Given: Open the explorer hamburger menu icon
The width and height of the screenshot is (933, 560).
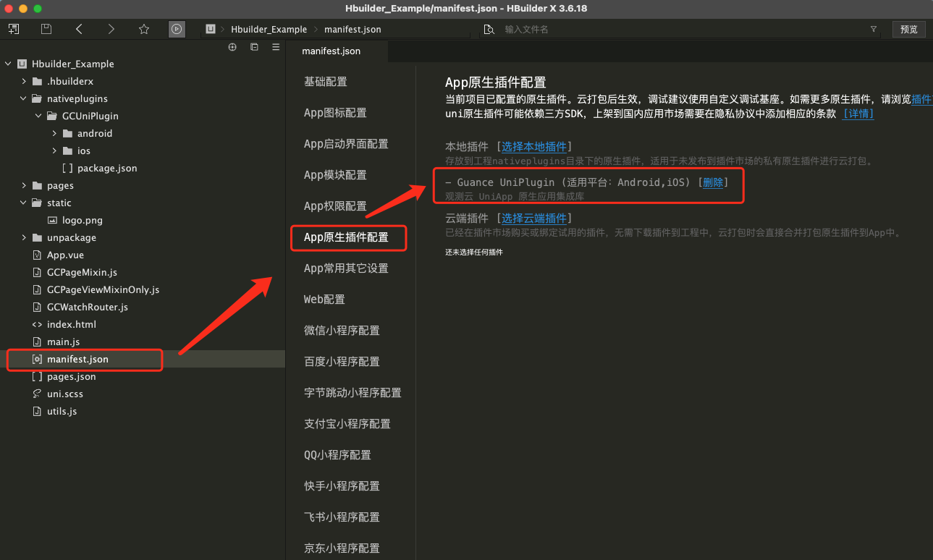Looking at the screenshot, I should (276, 47).
